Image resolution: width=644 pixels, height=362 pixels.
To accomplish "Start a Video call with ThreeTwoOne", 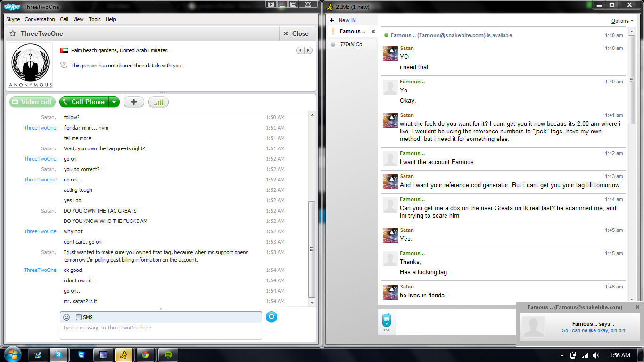I will pyautogui.click(x=33, y=102).
